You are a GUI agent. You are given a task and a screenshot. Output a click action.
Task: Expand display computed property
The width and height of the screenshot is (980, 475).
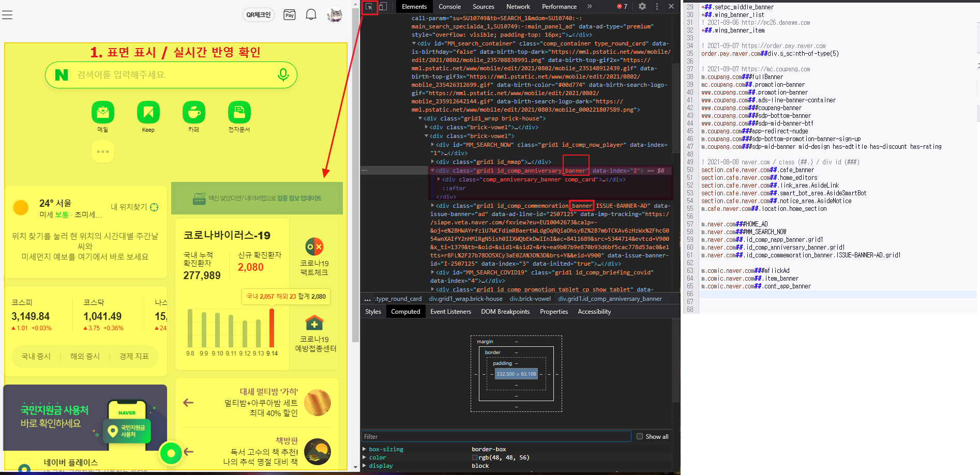365,466
